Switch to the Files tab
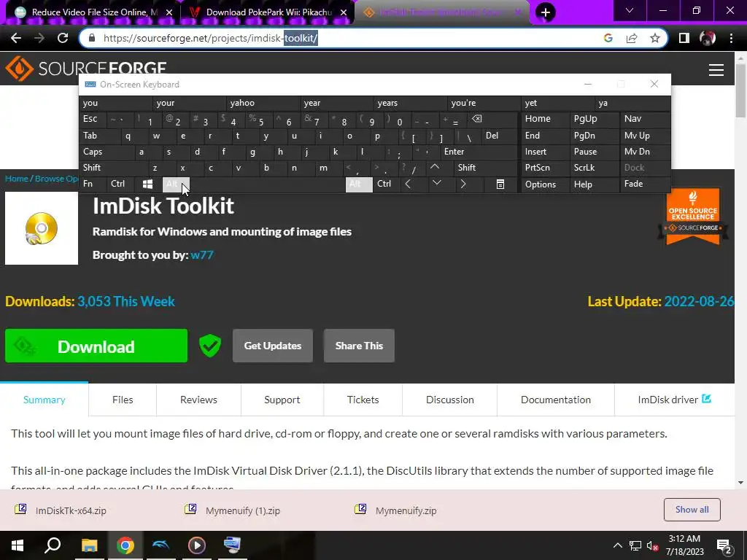The image size is (747, 560). click(123, 400)
